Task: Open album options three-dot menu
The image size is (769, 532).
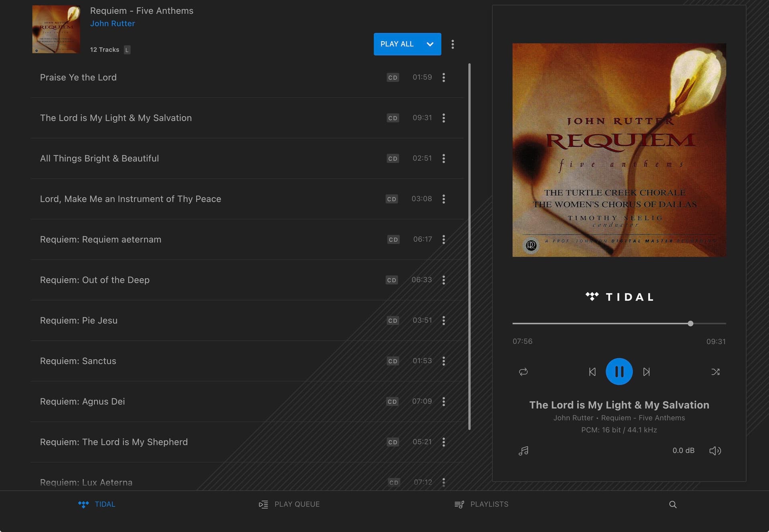Action: 453,44
